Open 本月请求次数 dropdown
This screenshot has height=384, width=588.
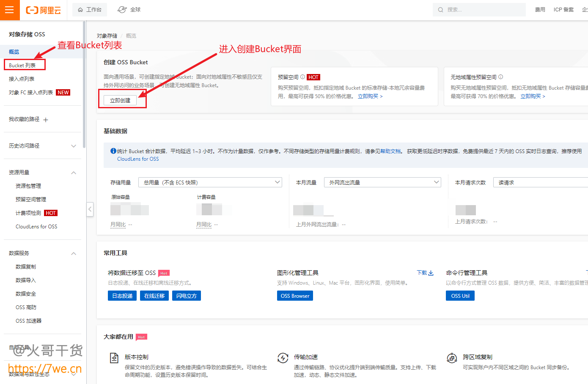pos(541,182)
